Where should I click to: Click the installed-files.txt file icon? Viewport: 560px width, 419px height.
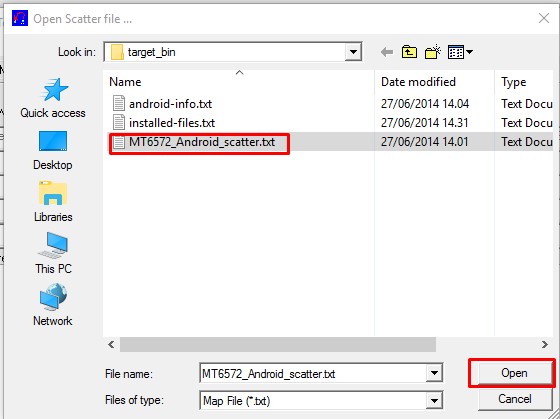pyautogui.click(x=119, y=123)
